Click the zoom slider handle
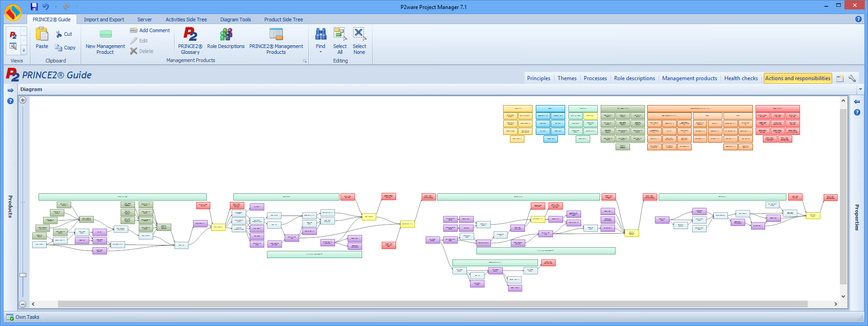 tap(23, 275)
